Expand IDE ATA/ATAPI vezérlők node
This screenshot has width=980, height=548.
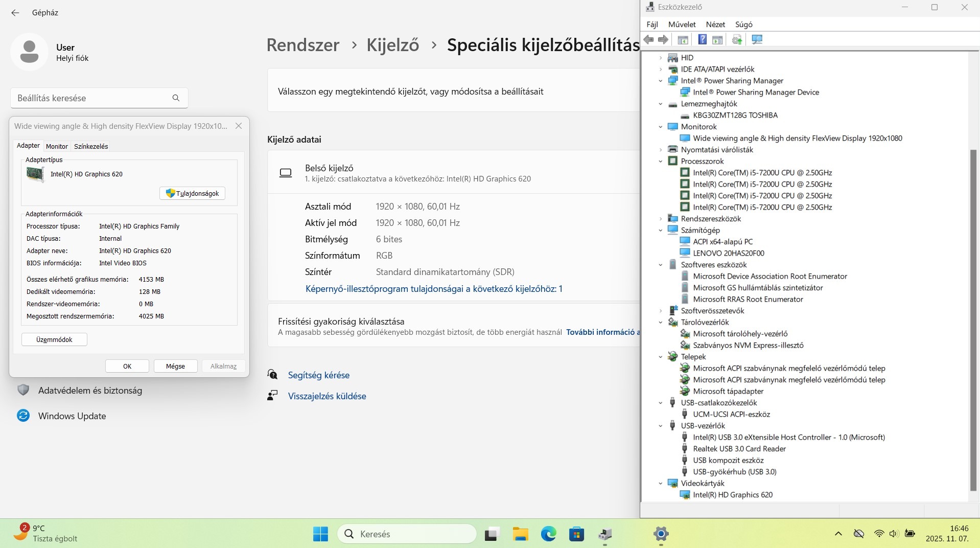point(661,69)
